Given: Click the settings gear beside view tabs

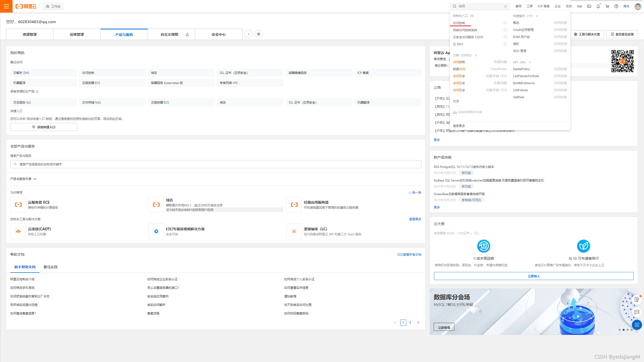Looking at the screenshot, I should pos(259,34).
